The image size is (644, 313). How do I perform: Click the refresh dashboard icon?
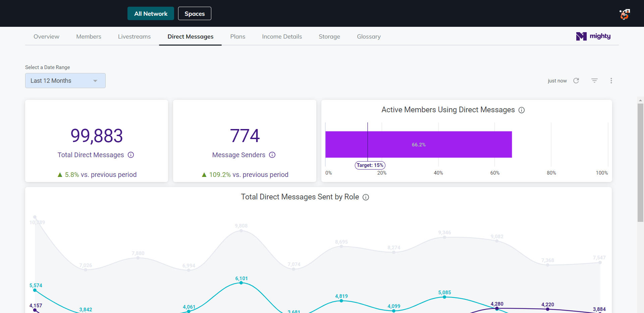click(576, 81)
